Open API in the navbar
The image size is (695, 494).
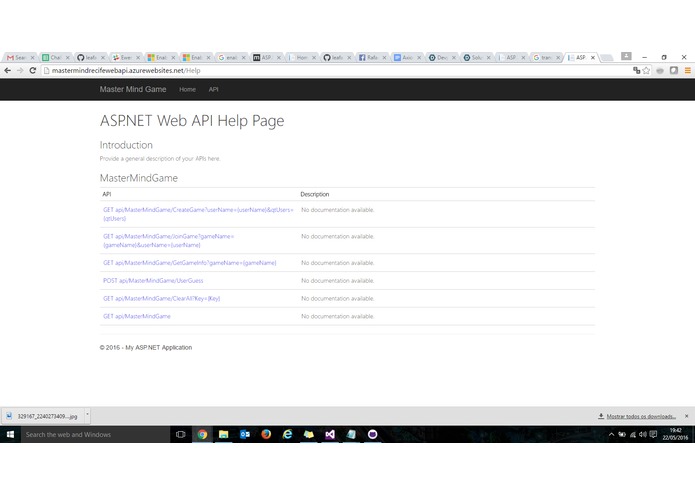213,89
